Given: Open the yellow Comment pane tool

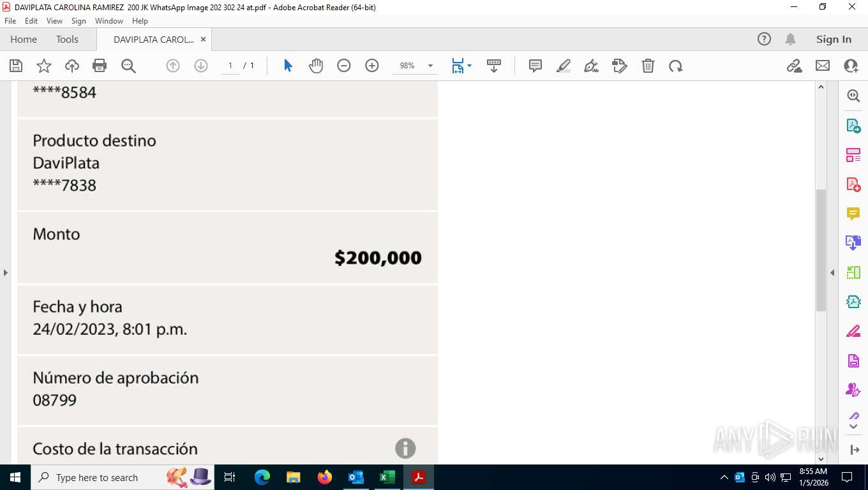Looking at the screenshot, I should [853, 214].
